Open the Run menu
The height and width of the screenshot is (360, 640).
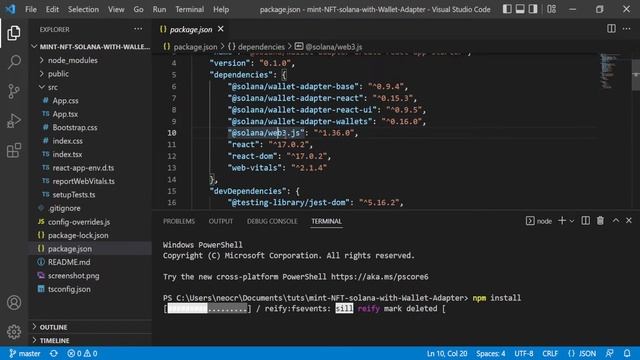159,9
